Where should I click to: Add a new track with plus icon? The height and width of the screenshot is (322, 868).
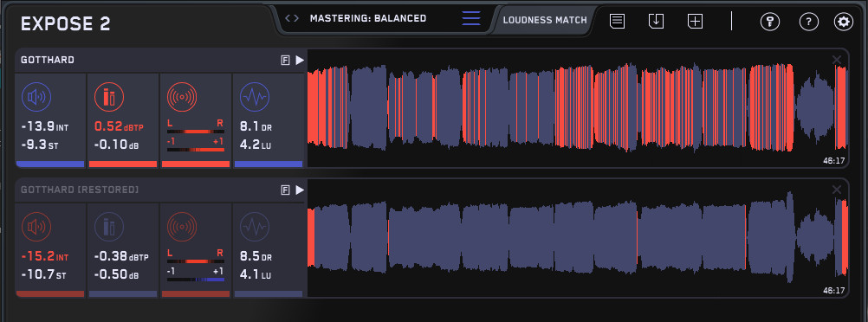tap(696, 22)
